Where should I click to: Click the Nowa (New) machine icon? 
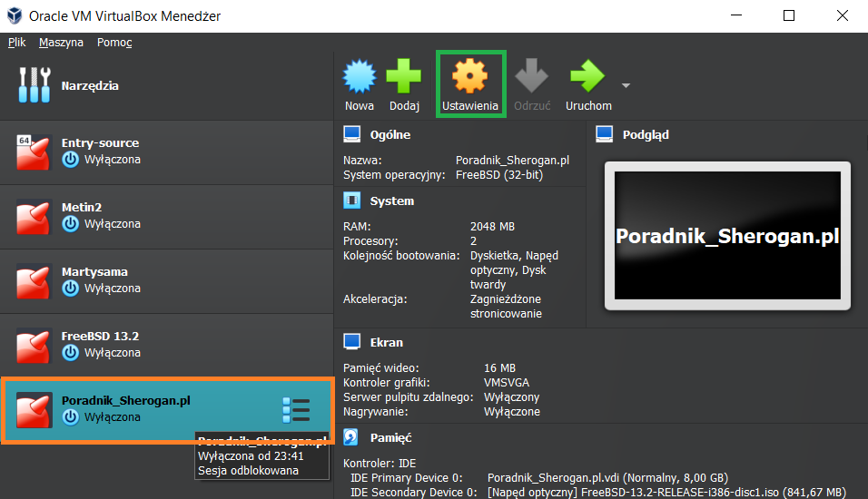click(360, 77)
